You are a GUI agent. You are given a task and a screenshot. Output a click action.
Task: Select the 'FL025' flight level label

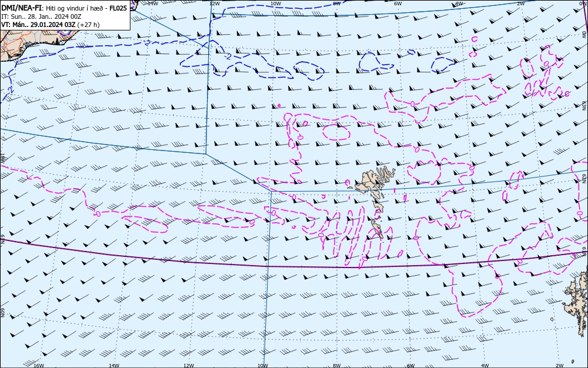coord(118,8)
